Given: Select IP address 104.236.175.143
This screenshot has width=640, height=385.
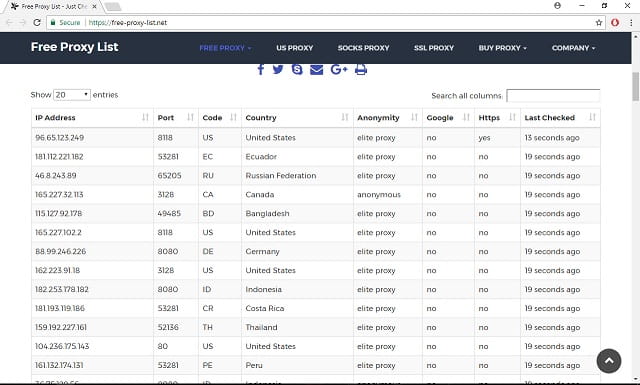Looking at the screenshot, I should click(62, 346).
